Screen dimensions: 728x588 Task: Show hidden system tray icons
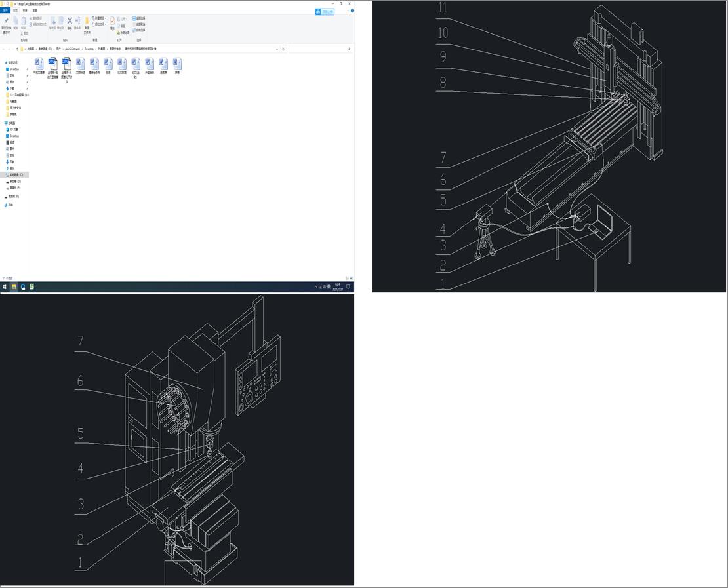click(315, 287)
